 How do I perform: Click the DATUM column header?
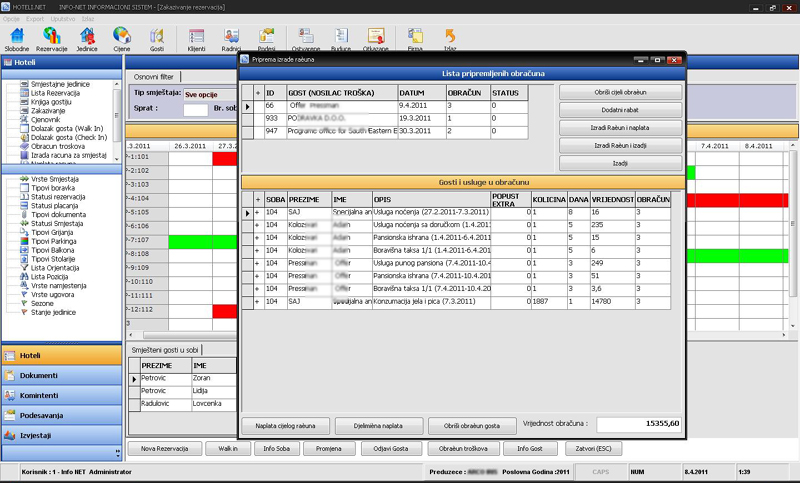422,93
